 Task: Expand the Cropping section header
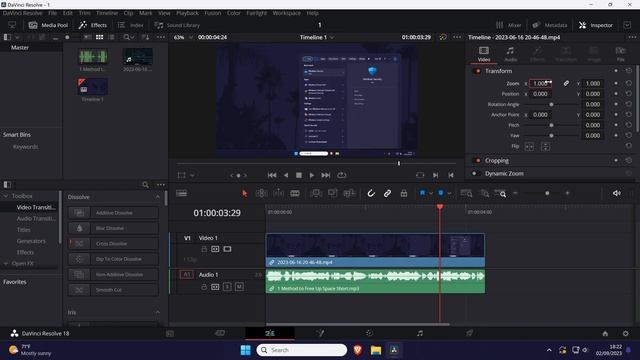(x=497, y=160)
